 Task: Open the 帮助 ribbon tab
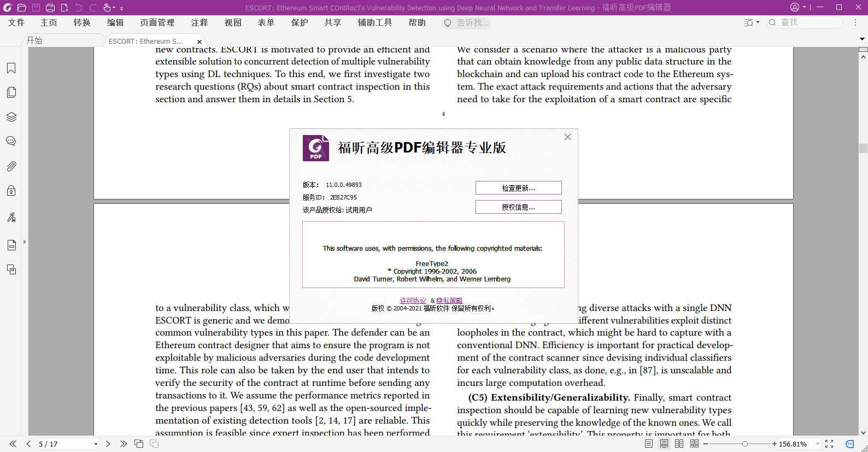coord(417,22)
